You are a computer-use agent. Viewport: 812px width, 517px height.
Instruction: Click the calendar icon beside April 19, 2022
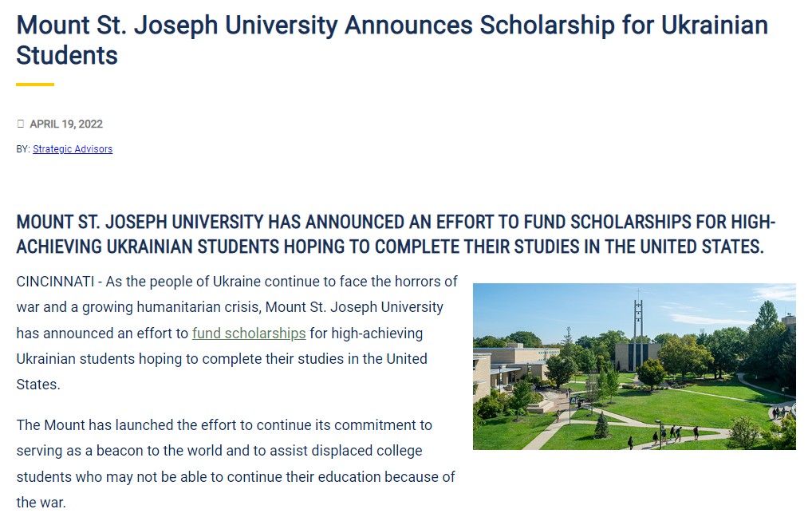21,124
